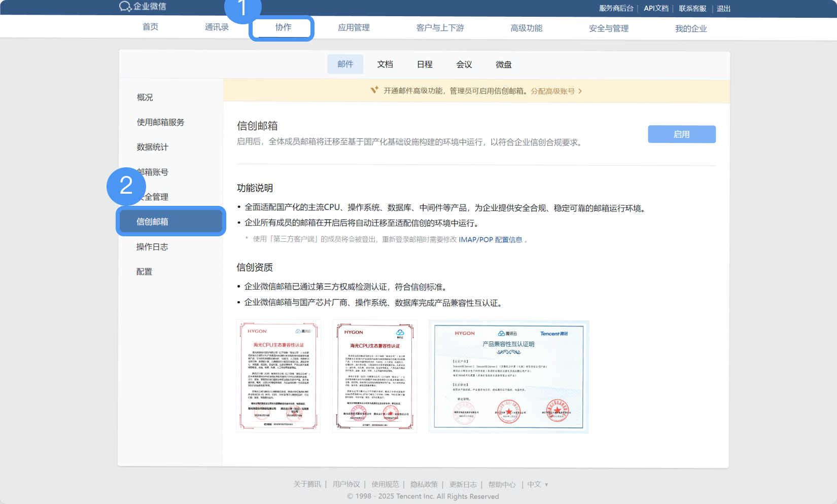The image size is (837, 504).
Task: Select 安全管理 in the sidebar
Action: [x=152, y=197]
